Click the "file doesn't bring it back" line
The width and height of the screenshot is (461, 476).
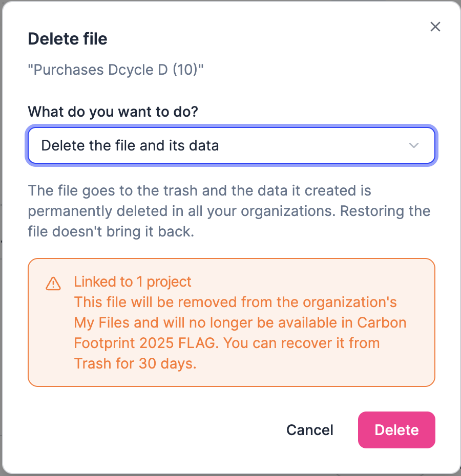pos(111,231)
